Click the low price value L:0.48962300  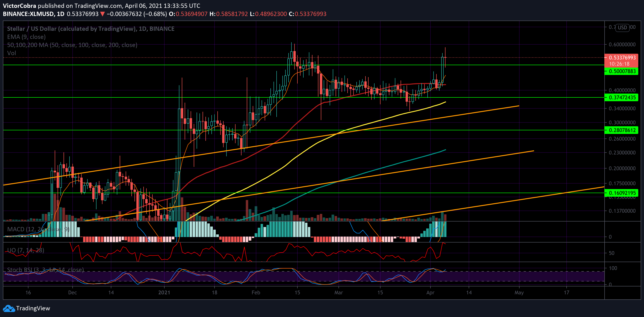(268, 14)
